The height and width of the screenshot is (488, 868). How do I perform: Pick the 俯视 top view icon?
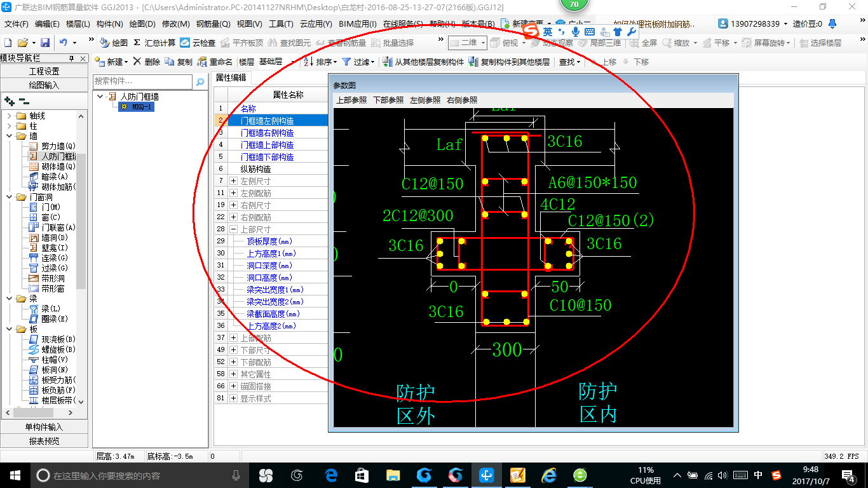(x=504, y=43)
